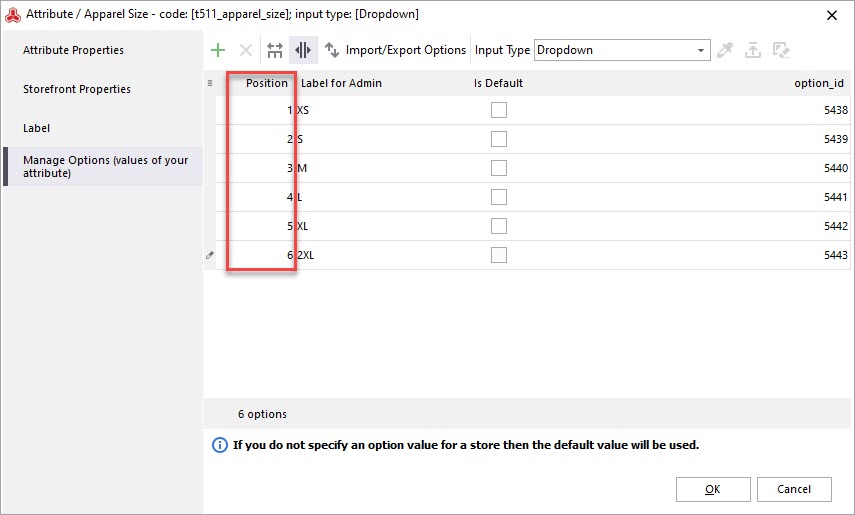This screenshot has height=515, width=855.
Task: Tick Is Default checkbox for M
Action: [x=498, y=168]
